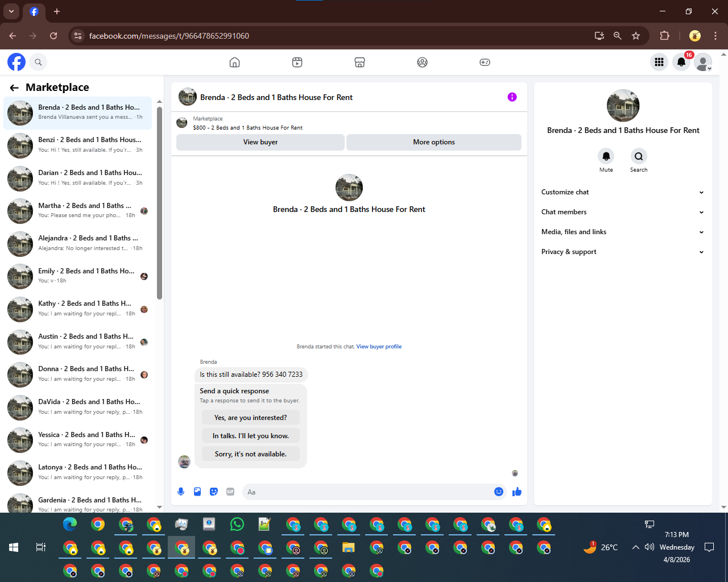Open Darian conversation in list
The width and height of the screenshot is (728, 582).
click(78, 178)
